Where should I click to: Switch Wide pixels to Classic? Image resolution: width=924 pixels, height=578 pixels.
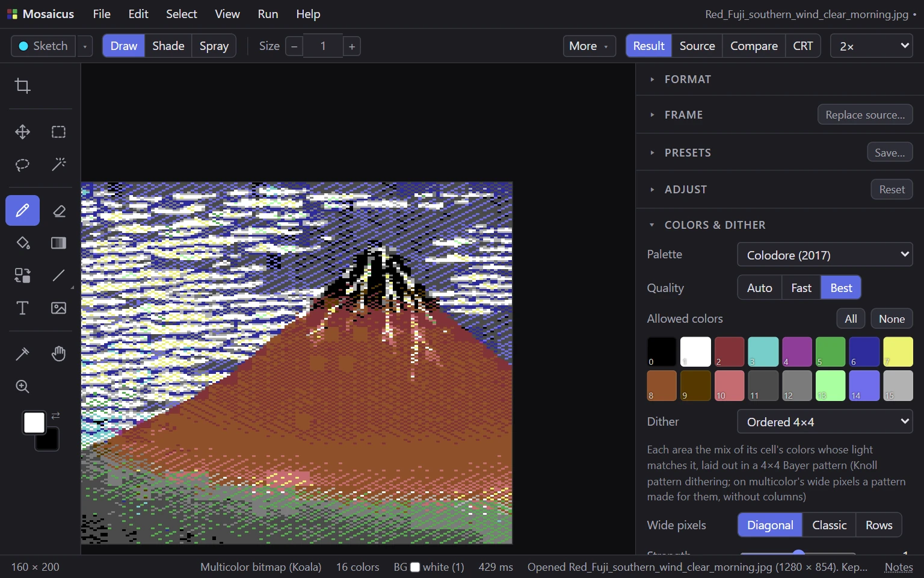pyautogui.click(x=829, y=525)
